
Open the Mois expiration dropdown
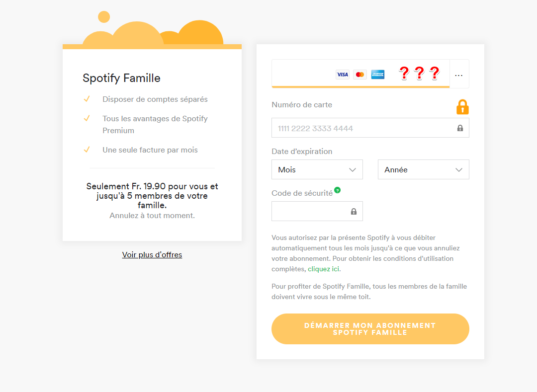pos(317,169)
